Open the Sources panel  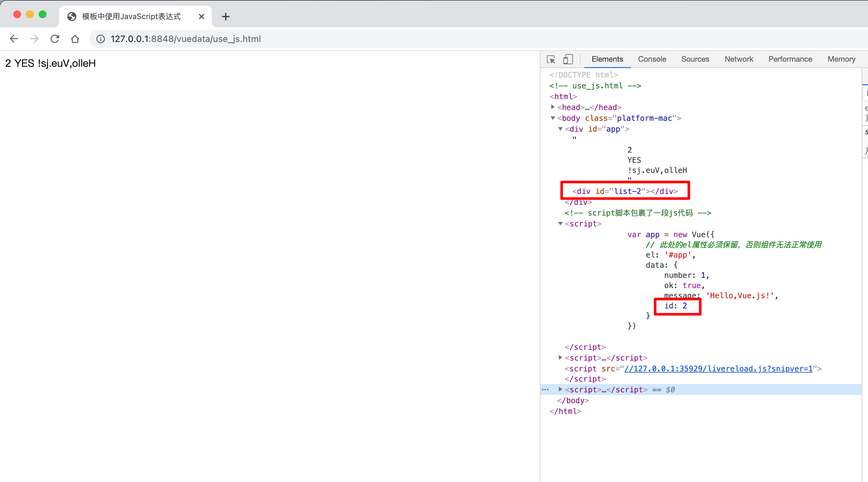695,59
